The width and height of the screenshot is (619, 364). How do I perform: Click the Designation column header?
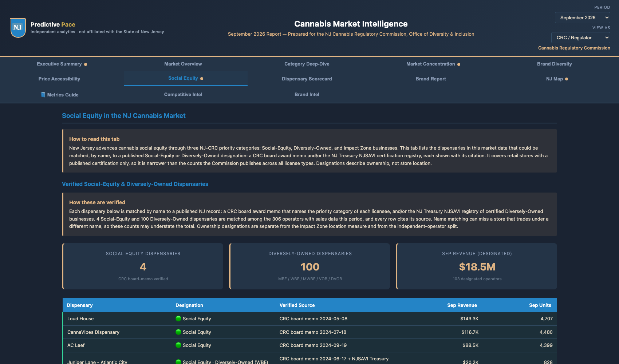pos(189,305)
